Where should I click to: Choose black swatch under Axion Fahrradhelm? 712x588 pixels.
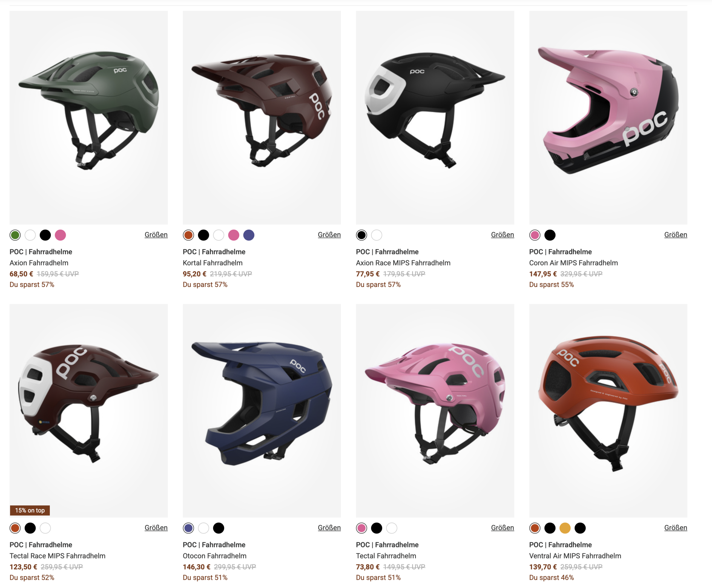tap(45, 235)
